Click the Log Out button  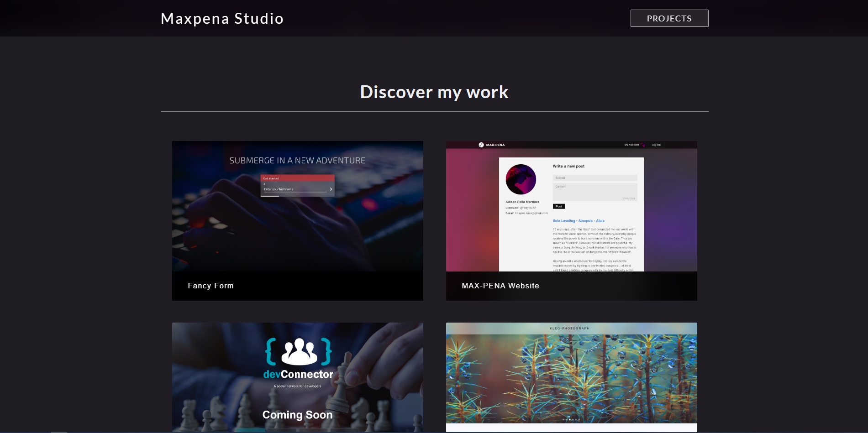click(656, 145)
